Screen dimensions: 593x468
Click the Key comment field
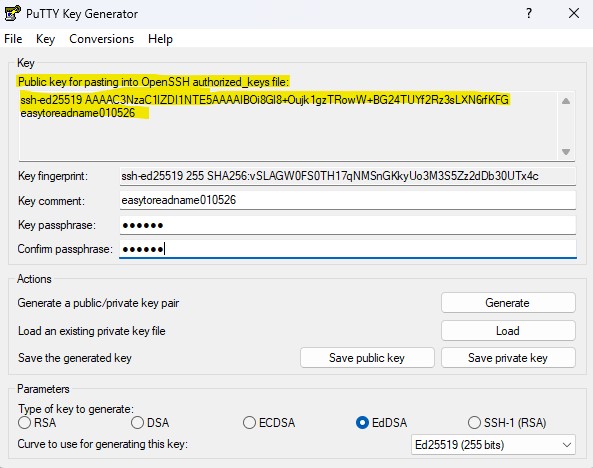coord(348,200)
